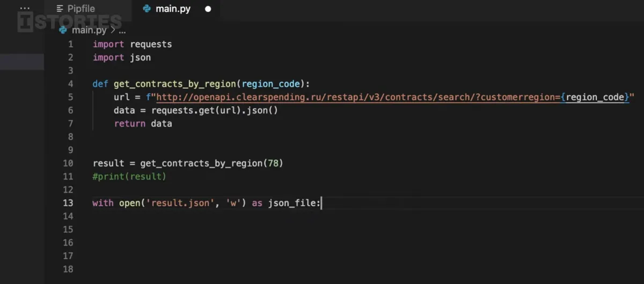Click 'import json' on line 2
Viewport: 644px width, 284px height.
click(x=121, y=57)
